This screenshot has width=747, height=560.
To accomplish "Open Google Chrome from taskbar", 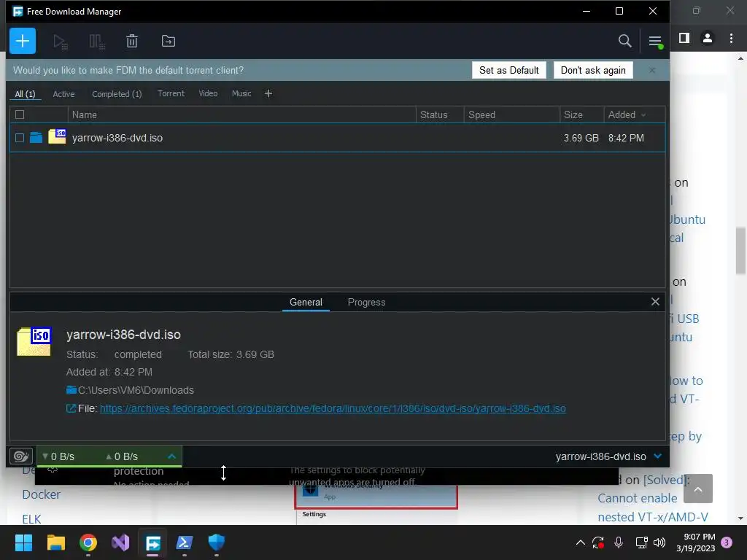I will pos(88,542).
